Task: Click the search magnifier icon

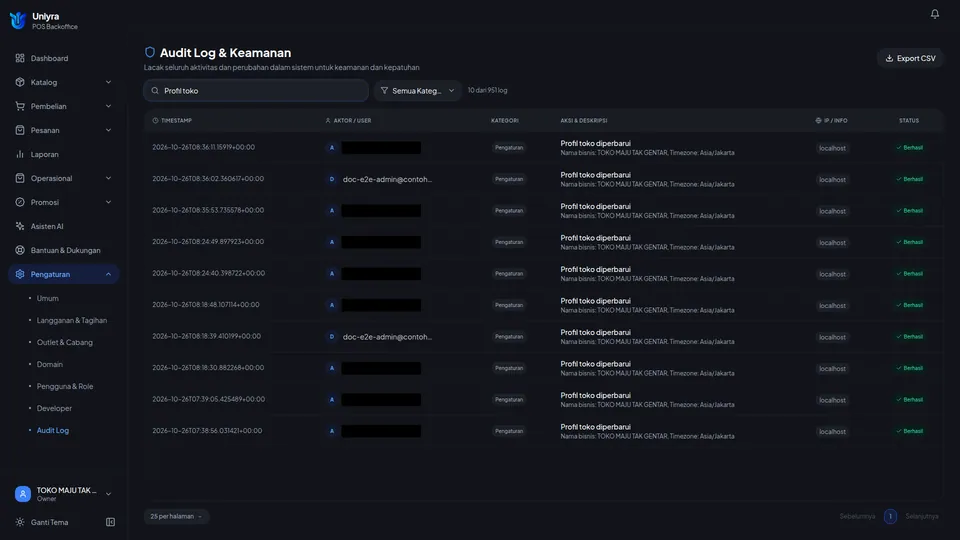Action: coord(155,91)
